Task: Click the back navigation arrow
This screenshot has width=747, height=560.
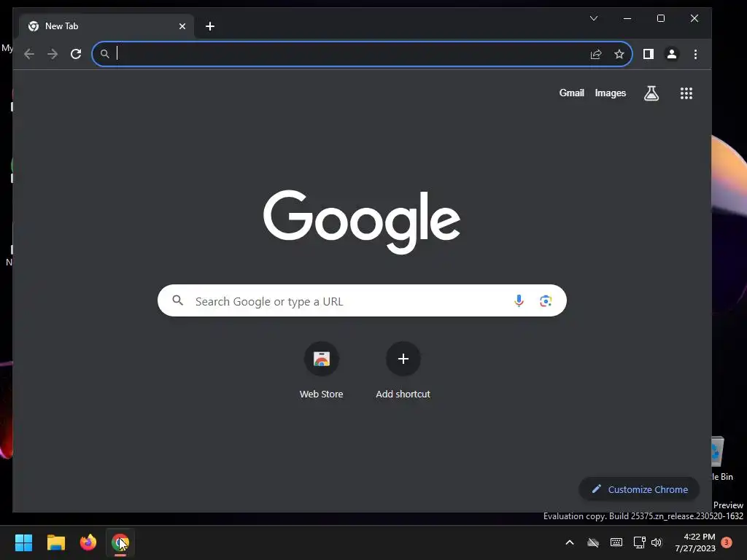Action: coord(29,54)
